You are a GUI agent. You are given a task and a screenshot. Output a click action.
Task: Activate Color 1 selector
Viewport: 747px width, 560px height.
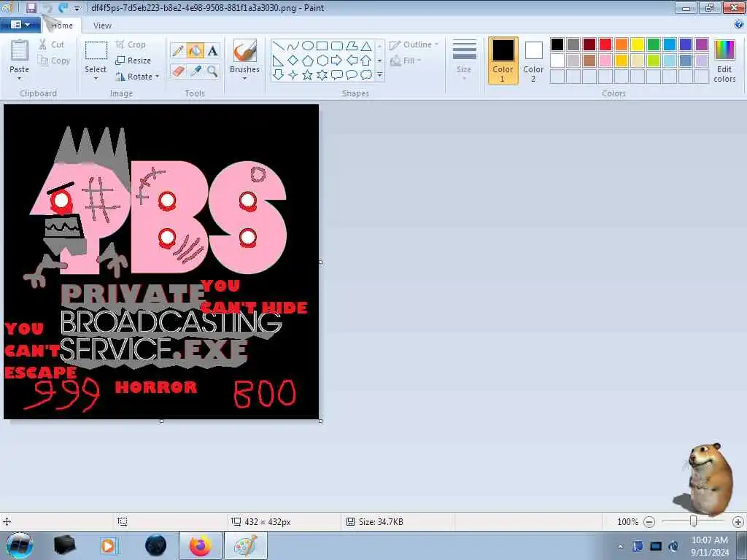click(x=503, y=61)
